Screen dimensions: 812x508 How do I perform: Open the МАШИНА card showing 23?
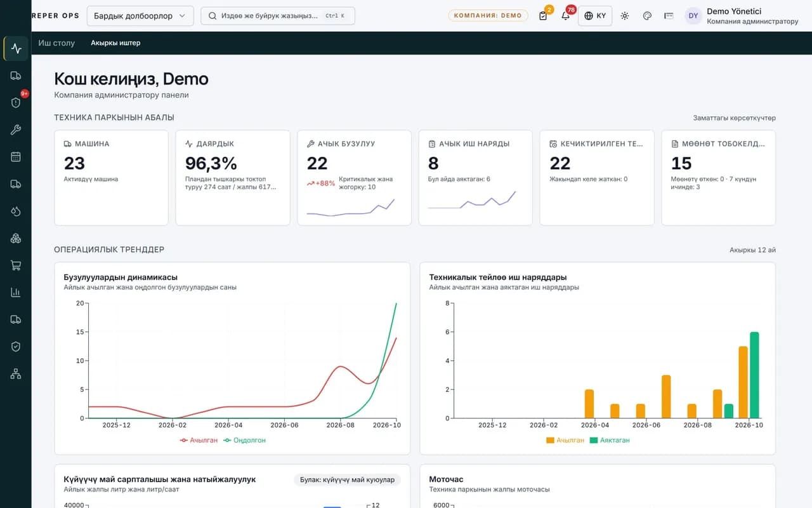[x=111, y=178]
